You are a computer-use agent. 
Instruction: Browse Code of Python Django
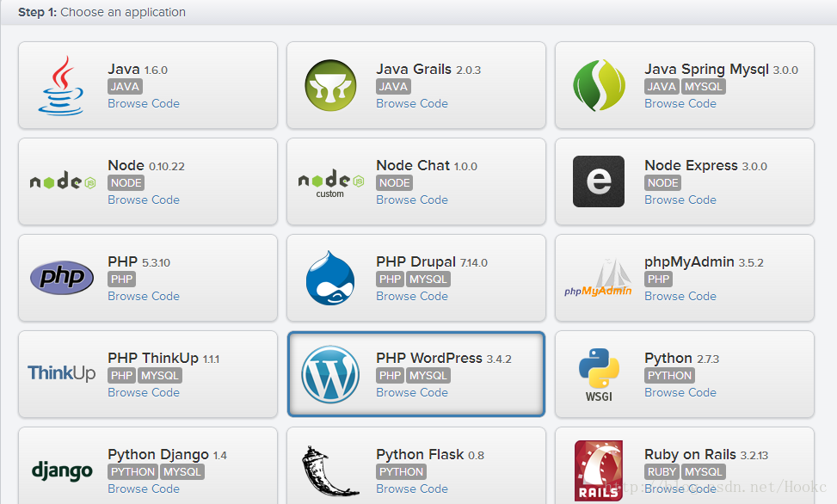pyautogui.click(x=144, y=489)
